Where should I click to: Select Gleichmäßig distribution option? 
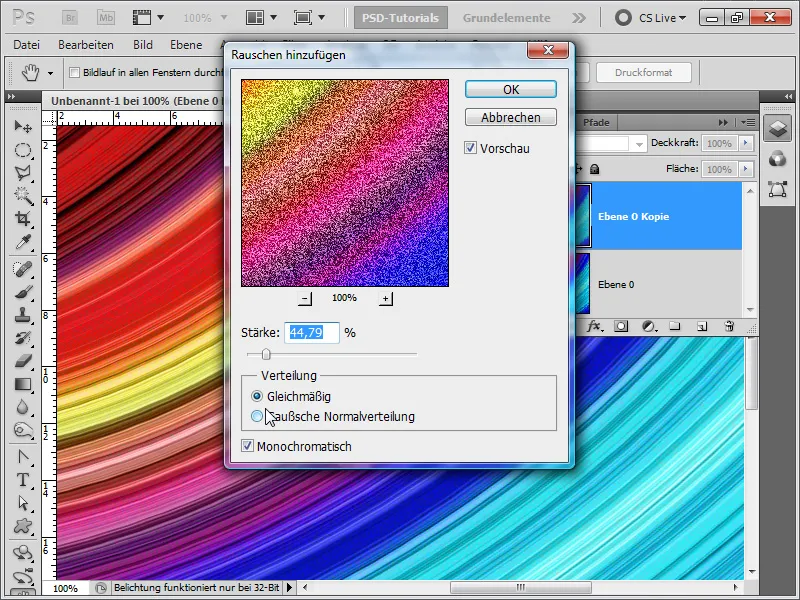coord(257,396)
